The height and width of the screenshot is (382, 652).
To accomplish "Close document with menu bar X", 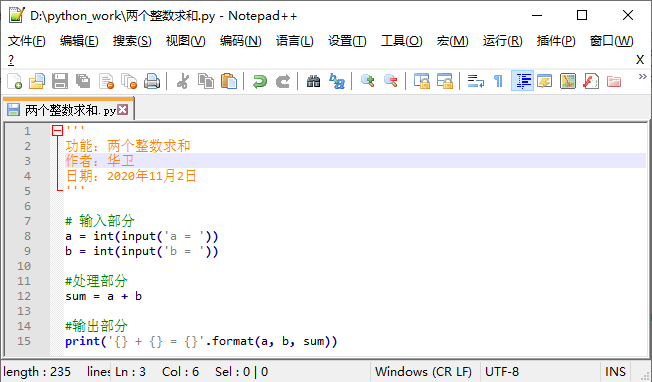I will coord(640,59).
